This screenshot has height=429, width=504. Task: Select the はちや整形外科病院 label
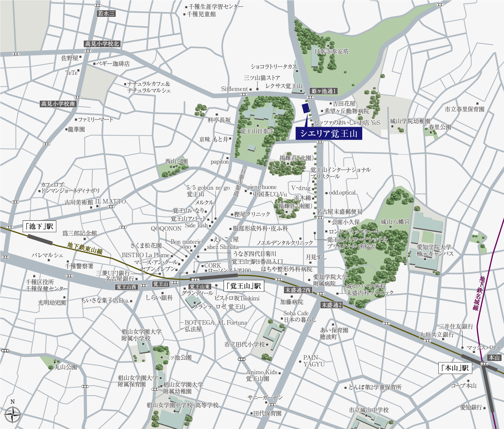coord(287,269)
